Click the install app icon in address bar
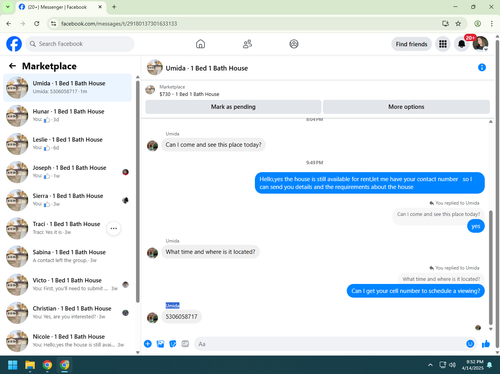Image resolution: width=500 pixels, height=374 pixels. pyautogui.click(x=445, y=24)
